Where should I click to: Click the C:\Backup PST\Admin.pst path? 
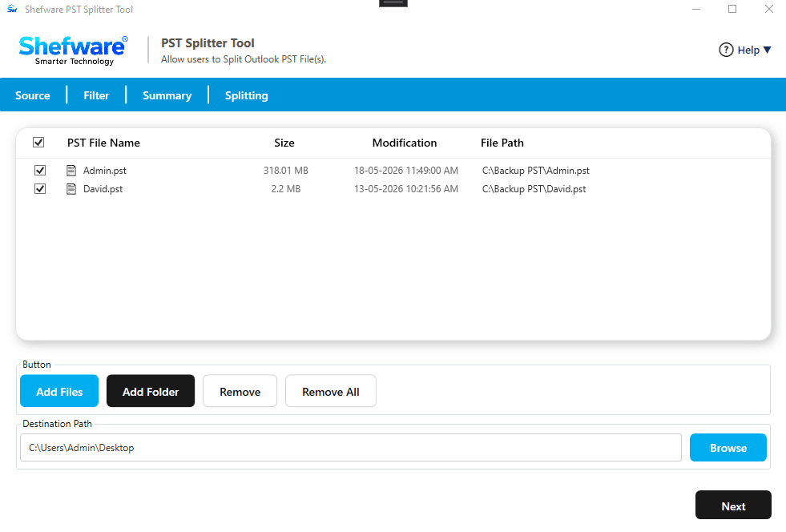[535, 171]
